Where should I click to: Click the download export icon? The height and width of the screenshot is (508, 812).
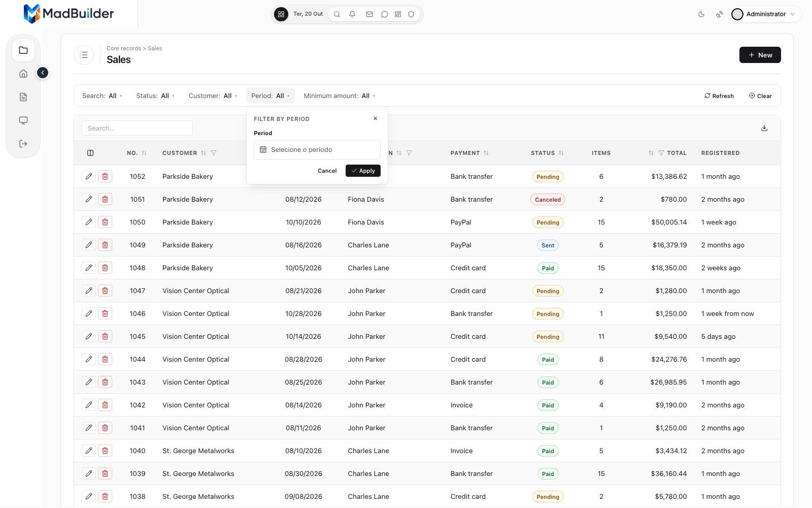click(764, 128)
